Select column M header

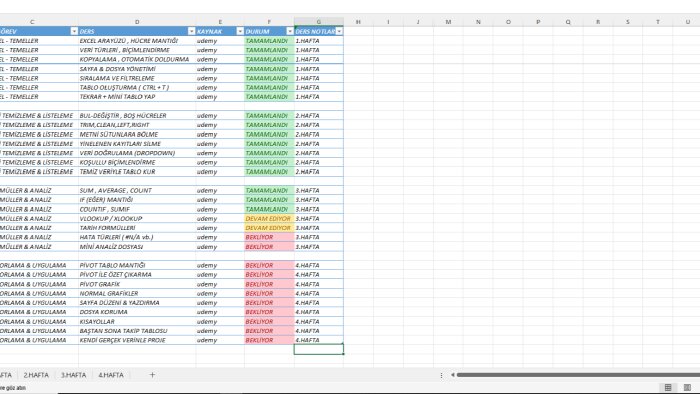448,21
